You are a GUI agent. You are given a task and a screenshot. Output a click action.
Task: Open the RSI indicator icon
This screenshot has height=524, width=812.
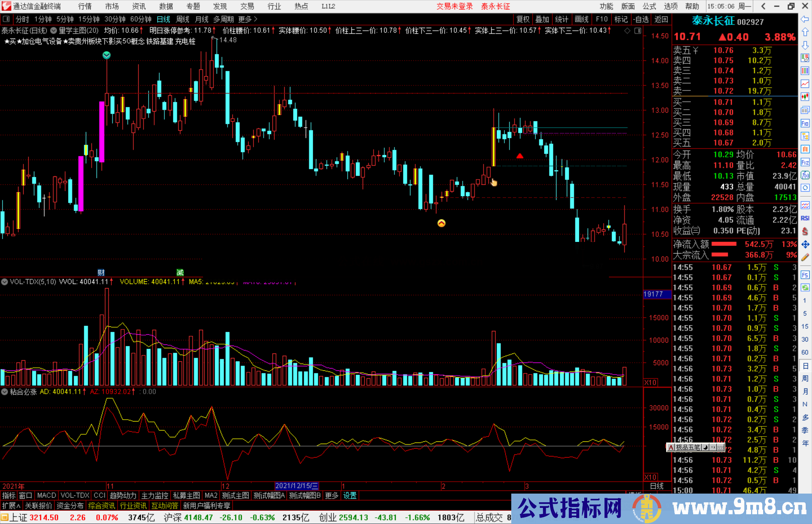(805, 218)
